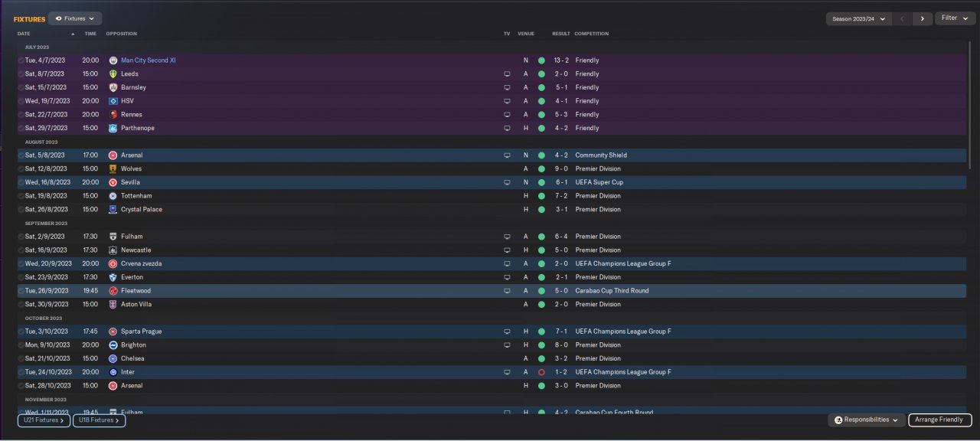This screenshot has width=980, height=441.
Task: Open the Fixtures view dropdown
Action: 75,18
